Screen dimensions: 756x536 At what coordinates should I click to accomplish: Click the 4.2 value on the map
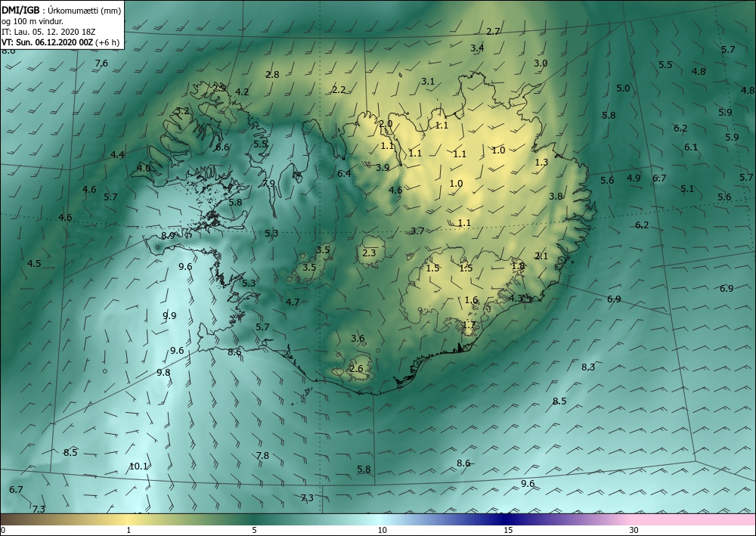[242, 92]
